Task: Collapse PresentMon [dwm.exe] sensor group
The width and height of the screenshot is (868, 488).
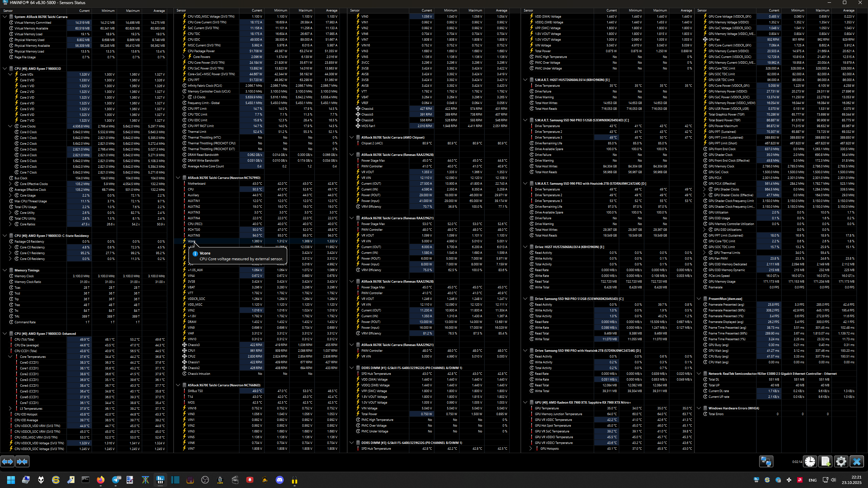Action: click(x=699, y=299)
